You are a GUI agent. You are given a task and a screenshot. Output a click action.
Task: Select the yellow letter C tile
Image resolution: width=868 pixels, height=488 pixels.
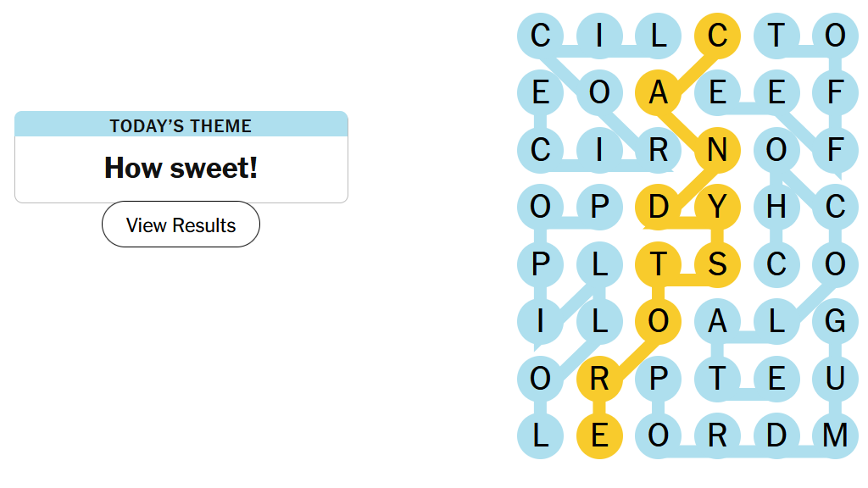point(717,36)
